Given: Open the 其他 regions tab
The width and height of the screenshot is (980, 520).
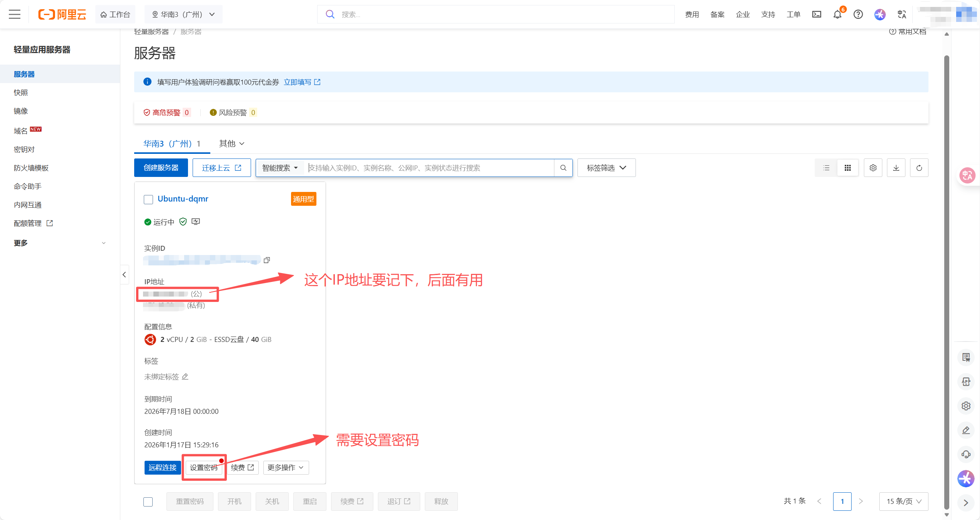Looking at the screenshot, I should [231, 143].
